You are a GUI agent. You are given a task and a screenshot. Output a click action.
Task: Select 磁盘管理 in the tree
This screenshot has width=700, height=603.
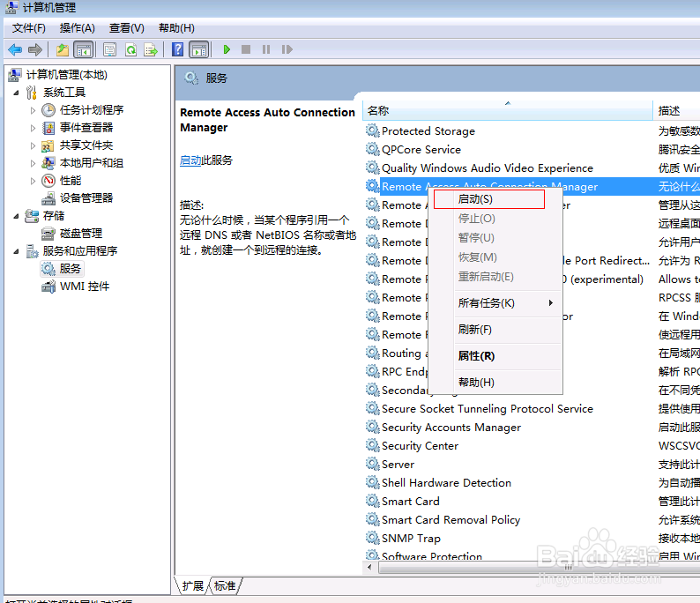[81, 234]
